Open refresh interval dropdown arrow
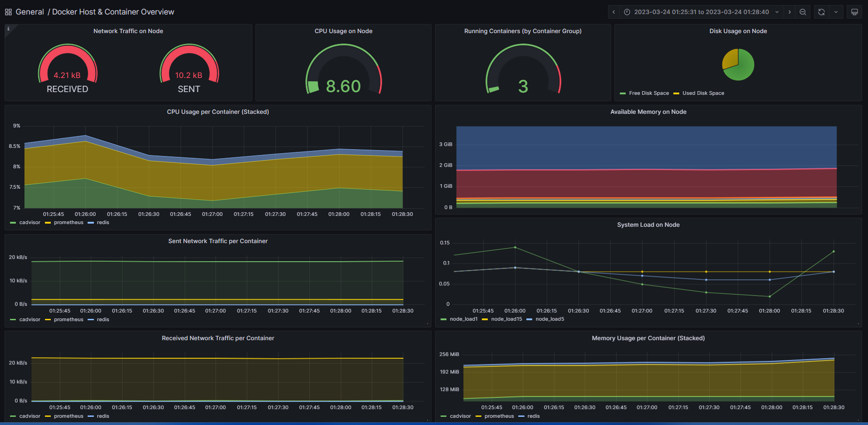This screenshot has height=425, width=868. point(836,12)
